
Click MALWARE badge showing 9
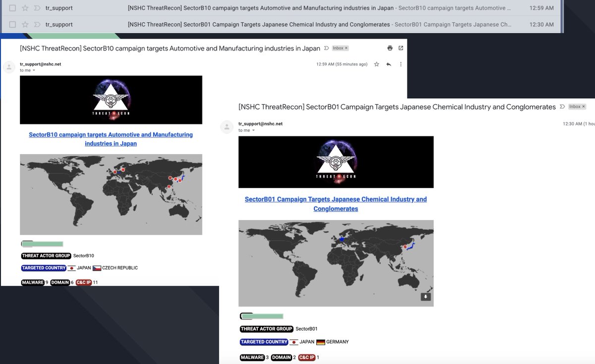coord(32,282)
